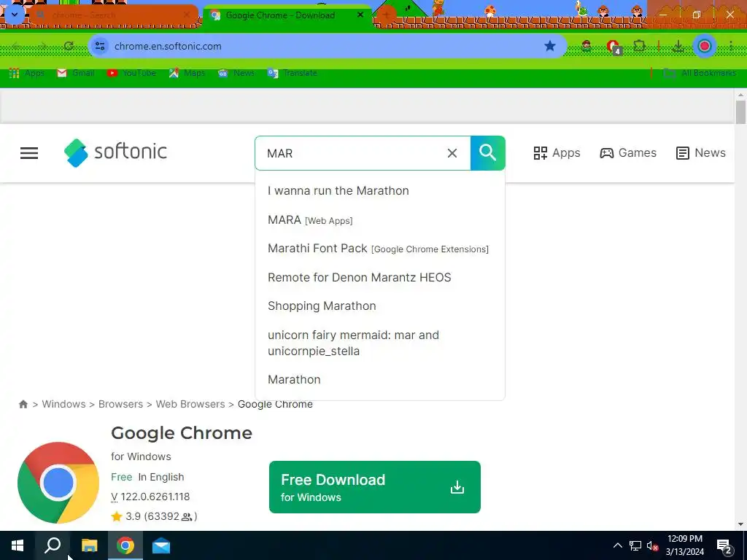Close the Google Chrome - Download tab
This screenshot has height=560, width=747.
360,15
